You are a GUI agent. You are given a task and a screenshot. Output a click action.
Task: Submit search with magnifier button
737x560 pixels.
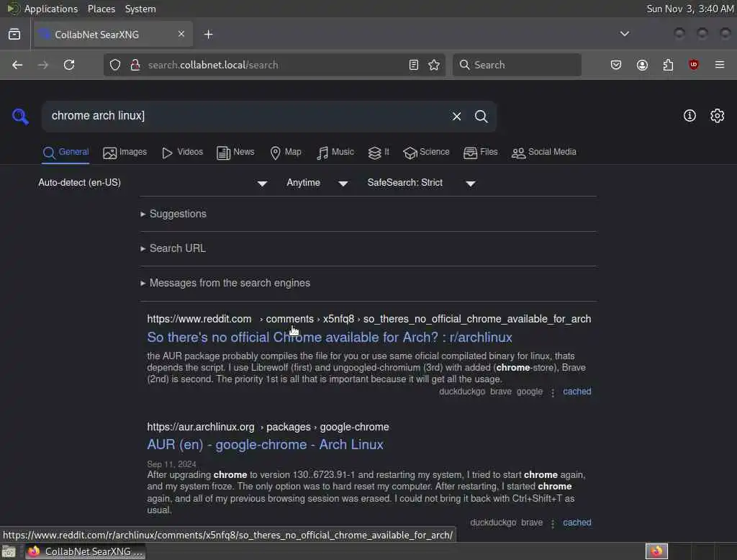(481, 116)
